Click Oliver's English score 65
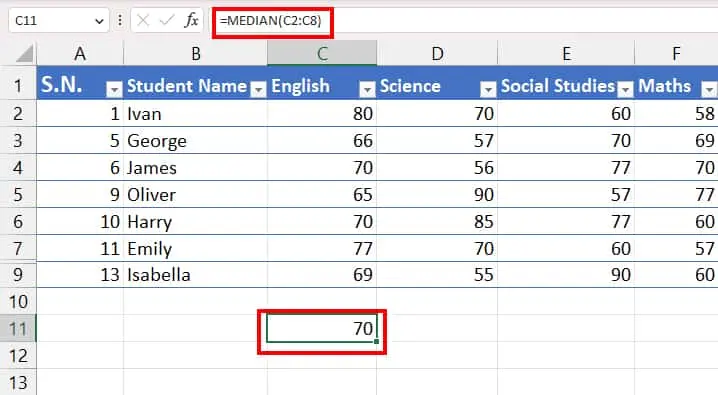Viewport: 718px width, 395px height. tap(322, 195)
